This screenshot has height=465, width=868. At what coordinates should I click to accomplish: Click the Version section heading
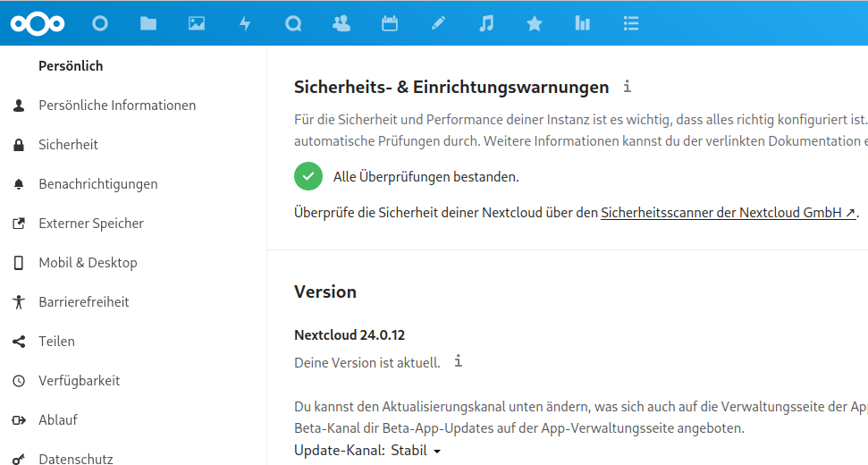pos(325,292)
